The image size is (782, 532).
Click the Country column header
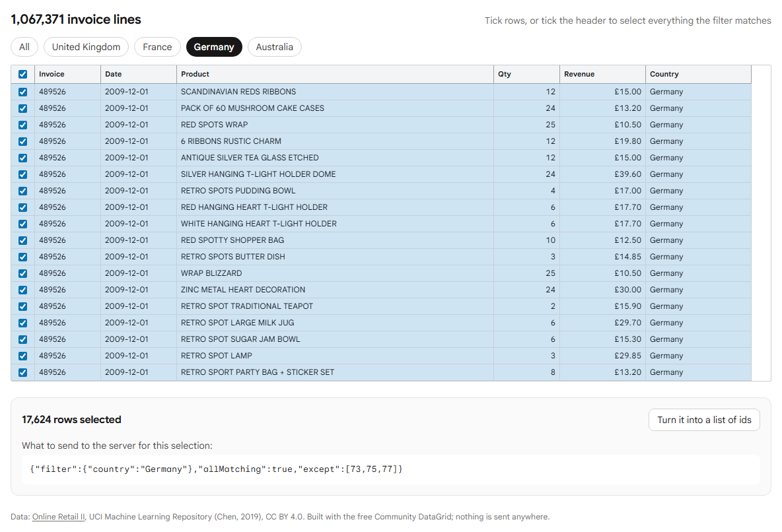click(x=698, y=74)
